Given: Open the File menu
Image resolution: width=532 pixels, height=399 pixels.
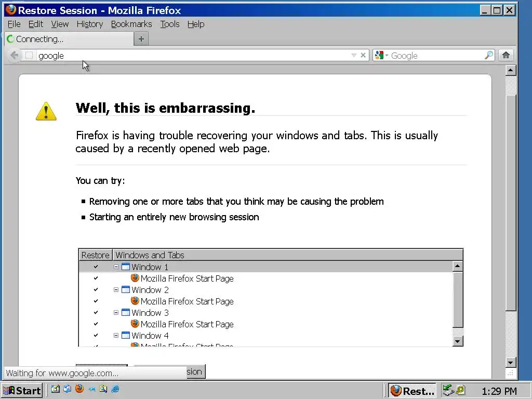Looking at the screenshot, I should [x=14, y=24].
